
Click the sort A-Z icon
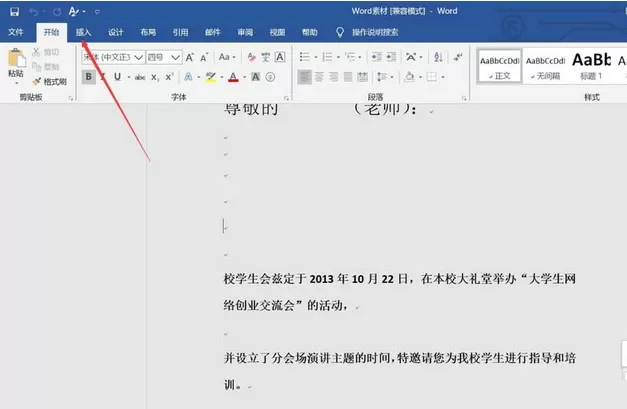click(438, 57)
